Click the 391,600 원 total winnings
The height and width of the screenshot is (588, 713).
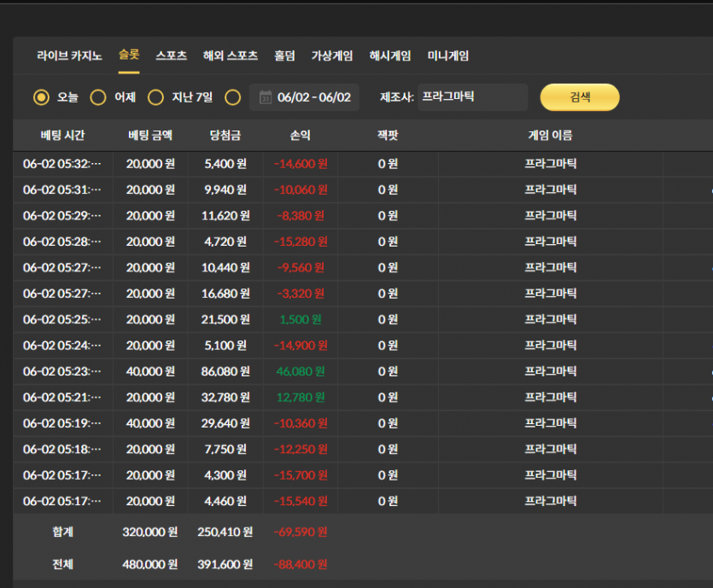pos(225,564)
